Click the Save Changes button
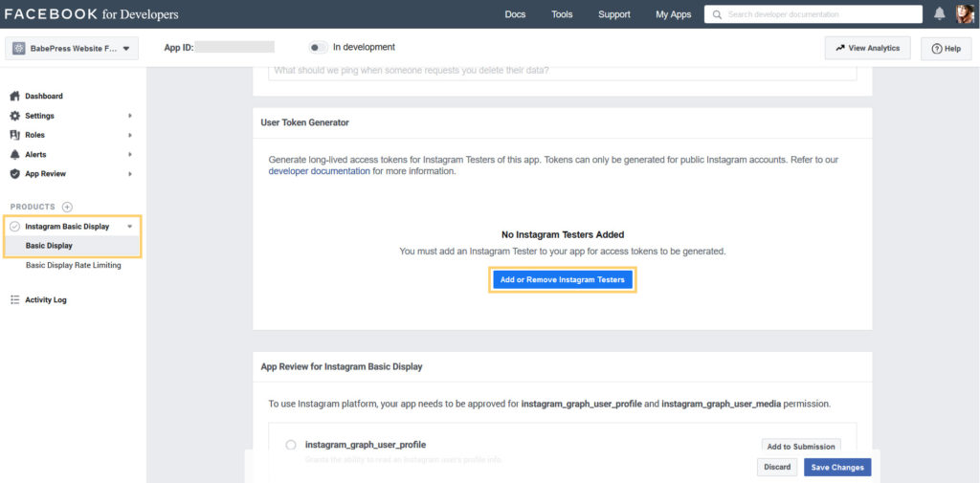This screenshot has height=483, width=980. pos(836,467)
